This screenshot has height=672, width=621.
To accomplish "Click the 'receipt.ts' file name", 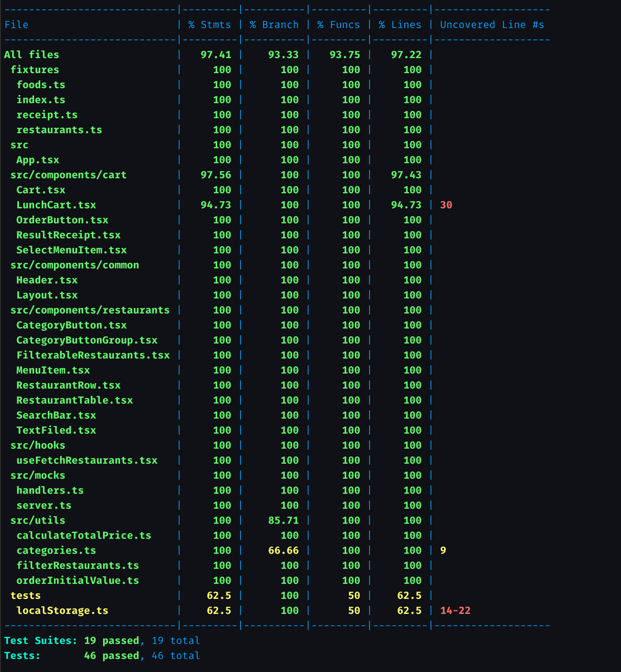I will (x=47, y=115).
